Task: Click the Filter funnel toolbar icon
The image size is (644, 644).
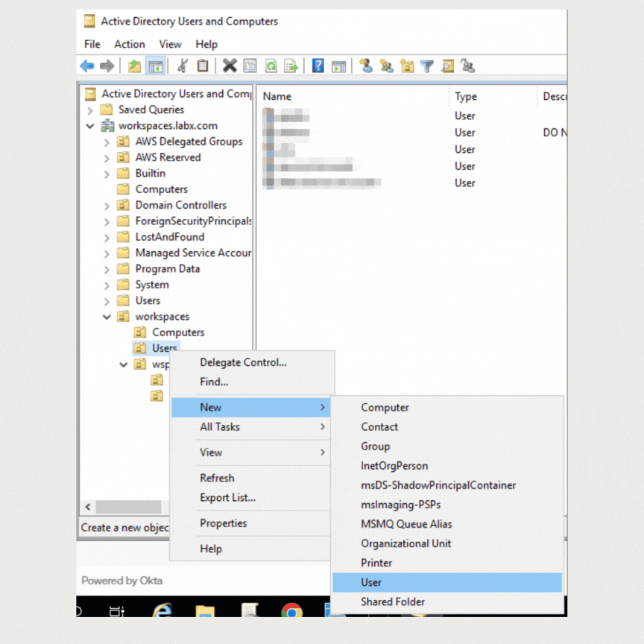Action: [427, 66]
